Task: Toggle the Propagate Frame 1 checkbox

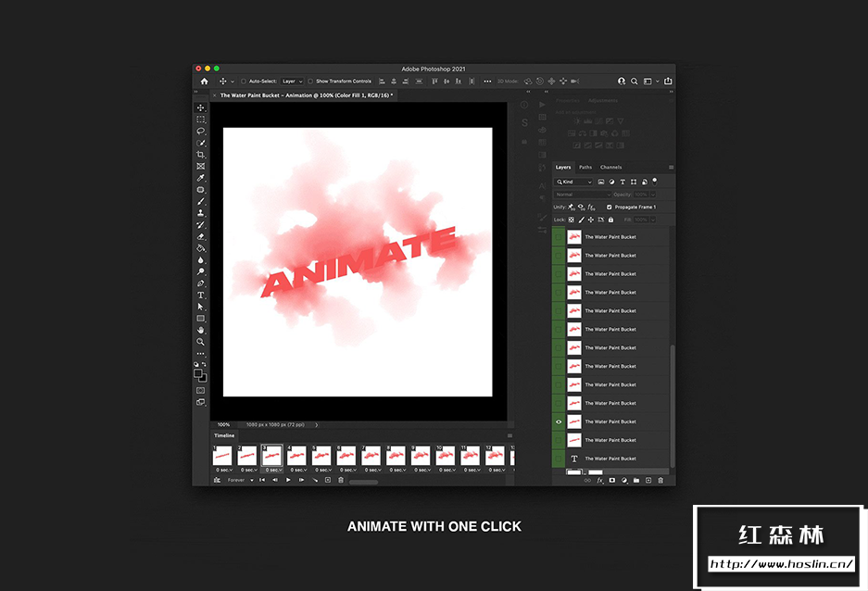Action: point(609,207)
